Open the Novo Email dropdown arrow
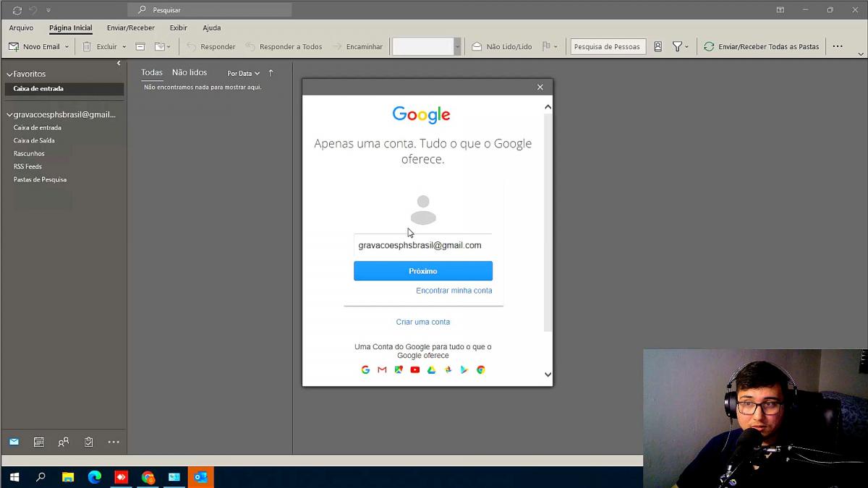 point(67,46)
